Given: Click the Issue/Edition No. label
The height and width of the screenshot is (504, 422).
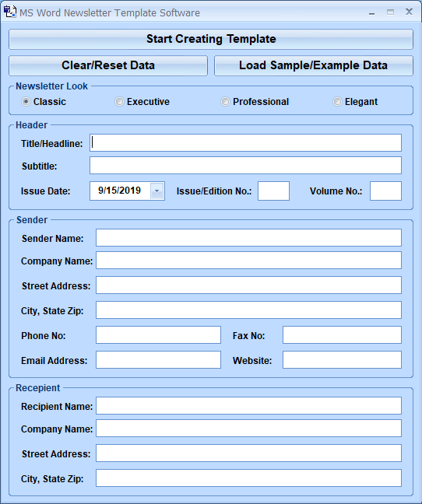Looking at the screenshot, I should 214,191.
